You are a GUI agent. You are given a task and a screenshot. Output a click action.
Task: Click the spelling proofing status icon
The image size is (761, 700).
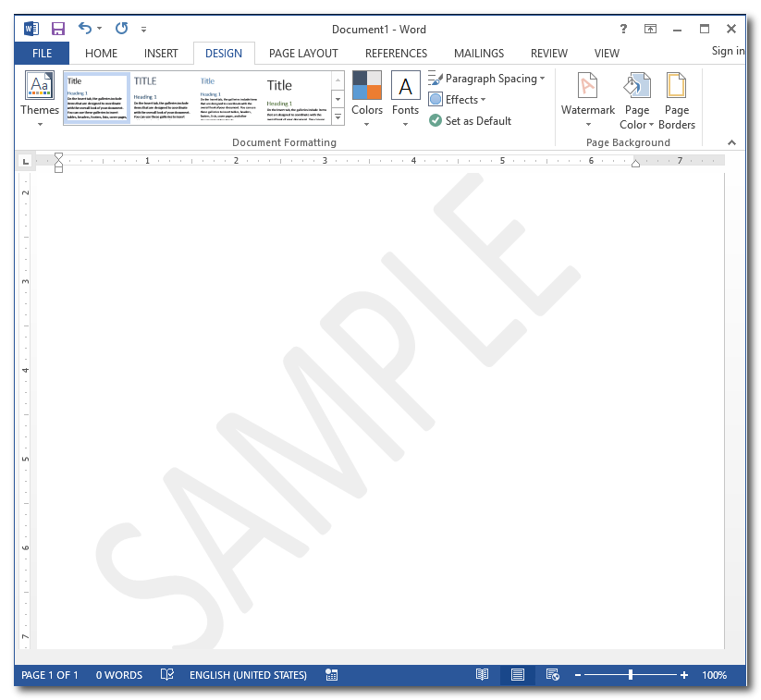point(167,675)
